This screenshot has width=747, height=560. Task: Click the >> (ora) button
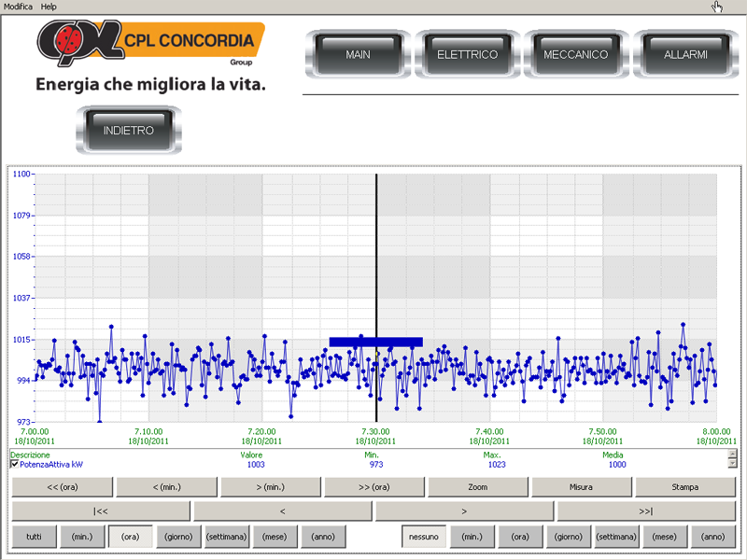374,487
